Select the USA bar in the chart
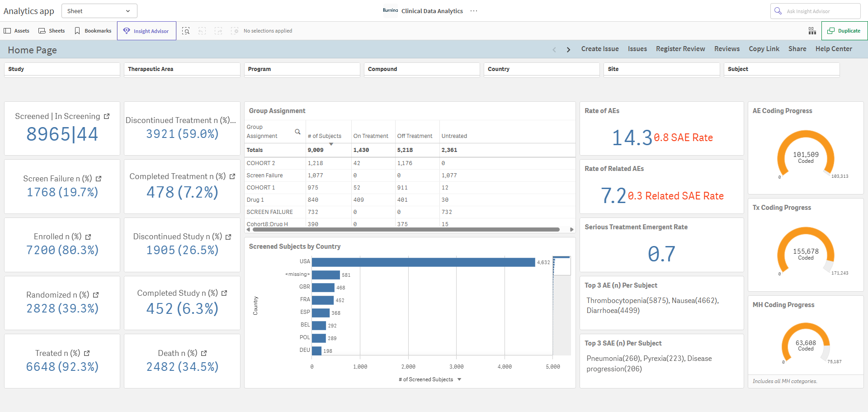 pyautogui.click(x=423, y=262)
